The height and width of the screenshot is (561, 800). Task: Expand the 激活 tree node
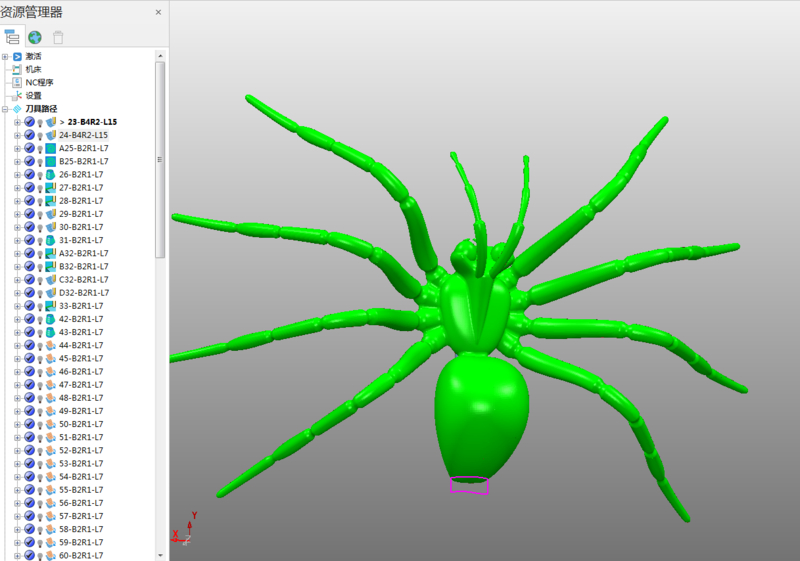click(x=5, y=57)
